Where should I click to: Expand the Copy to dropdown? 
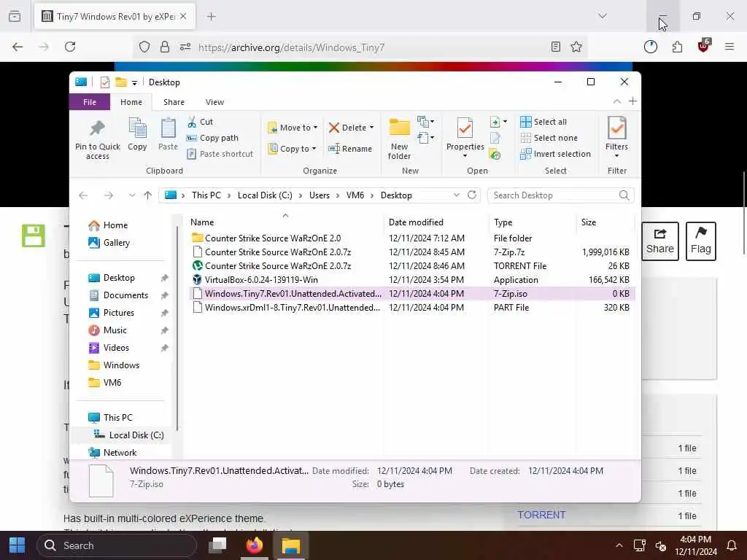[314, 149]
